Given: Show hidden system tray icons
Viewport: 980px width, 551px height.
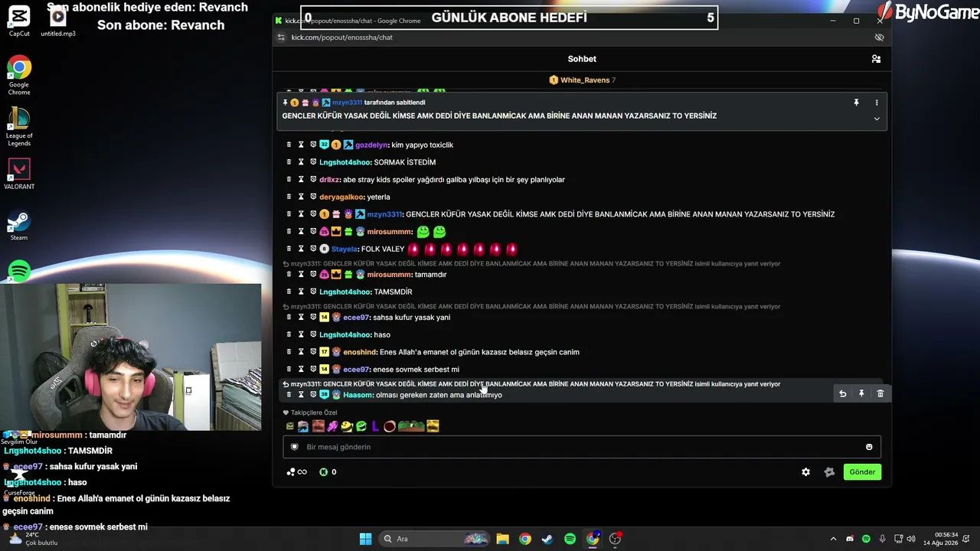Looking at the screenshot, I should [834, 539].
